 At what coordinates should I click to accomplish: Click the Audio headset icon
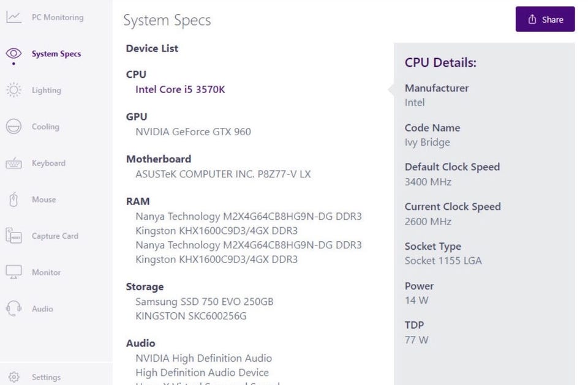(x=13, y=308)
